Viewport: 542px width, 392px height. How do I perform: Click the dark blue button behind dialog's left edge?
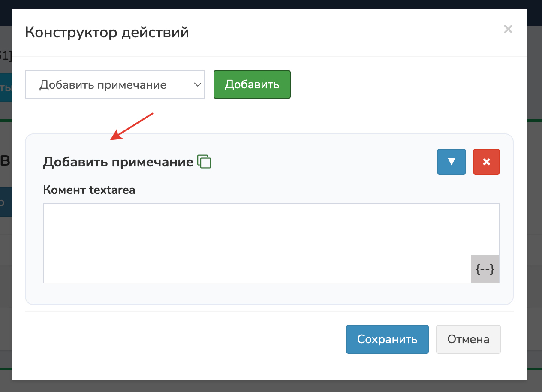pos(6,202)
